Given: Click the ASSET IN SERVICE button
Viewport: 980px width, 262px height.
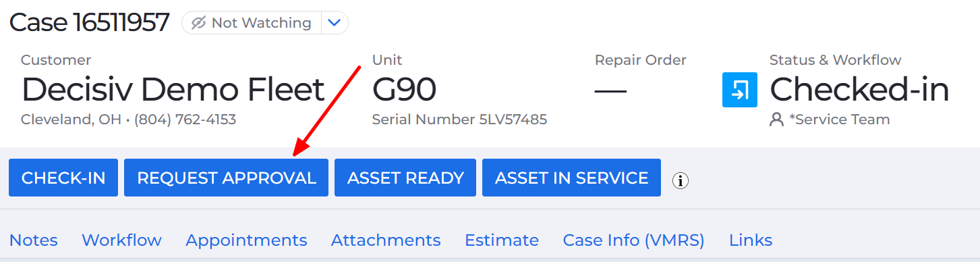Looking at the screenshot, I should coord(571,178).
